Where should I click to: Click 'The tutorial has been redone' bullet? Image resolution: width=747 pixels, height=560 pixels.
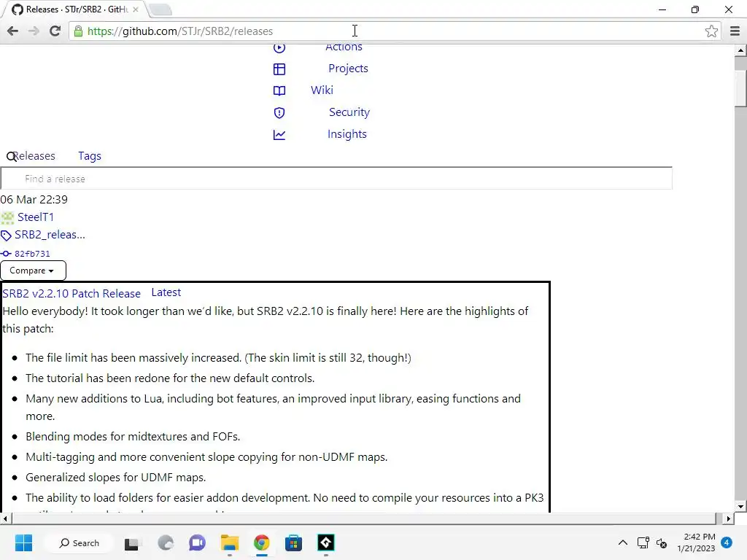170,378
